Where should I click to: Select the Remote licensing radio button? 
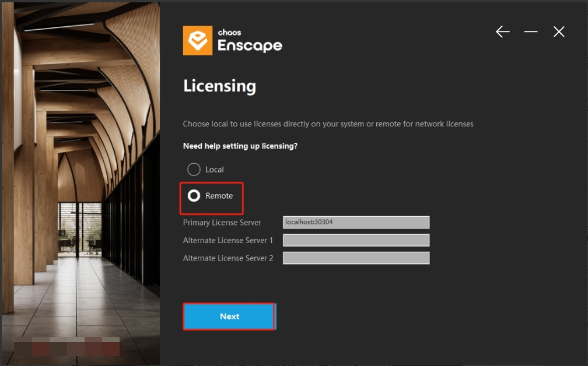194,196
